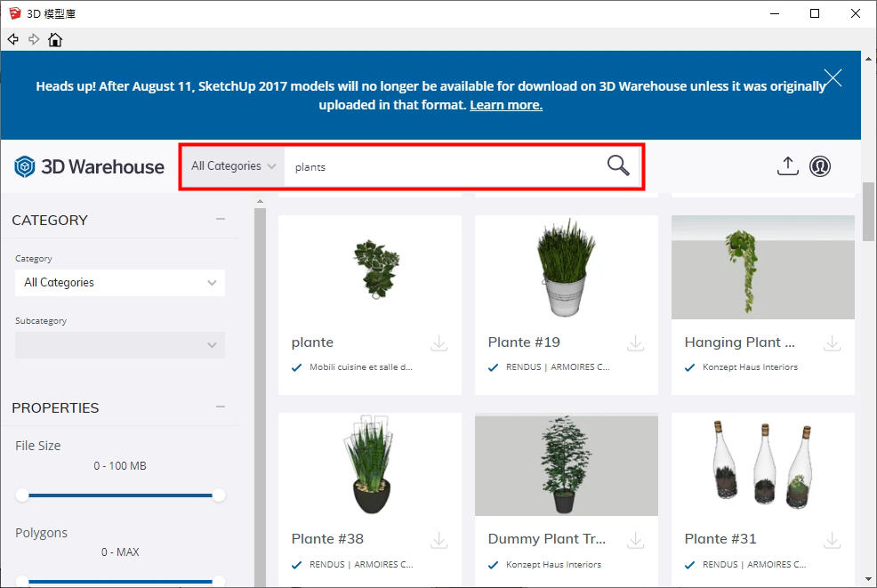Dismiss the blue heads-up banner

click(833, 77)
